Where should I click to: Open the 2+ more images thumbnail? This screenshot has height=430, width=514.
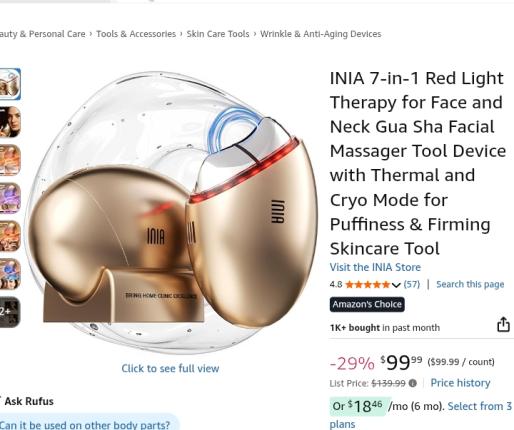[10, 312]
